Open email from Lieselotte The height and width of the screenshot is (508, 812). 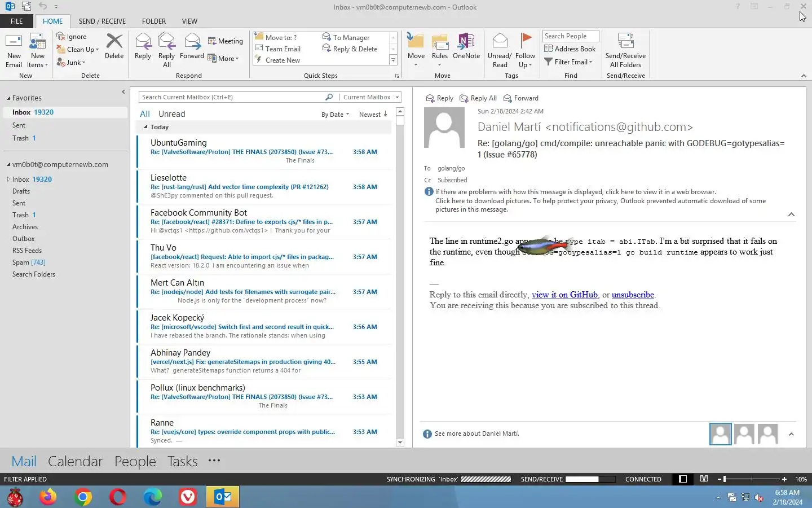(x=264, y=186)
